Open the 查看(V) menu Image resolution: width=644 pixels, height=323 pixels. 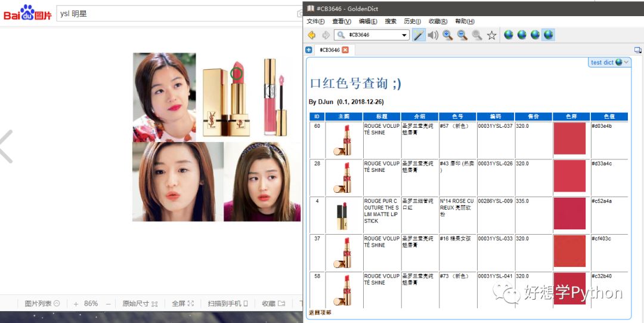(342, 21)
